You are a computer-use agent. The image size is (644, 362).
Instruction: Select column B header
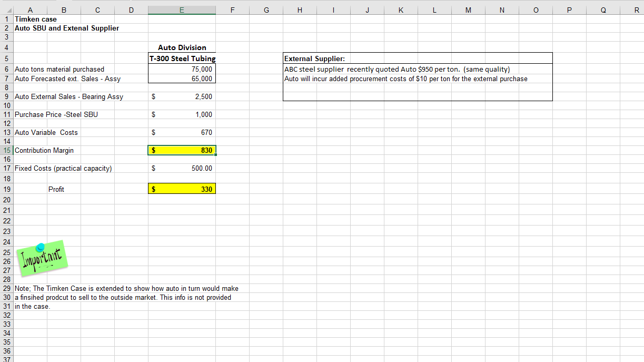(63, 9)
